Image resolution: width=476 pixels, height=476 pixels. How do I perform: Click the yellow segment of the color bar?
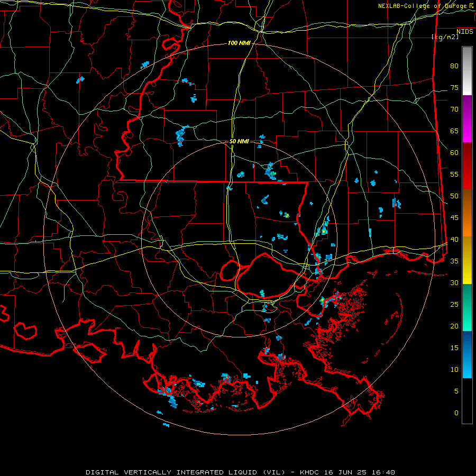pyautogui.click(x=467, y=260)
